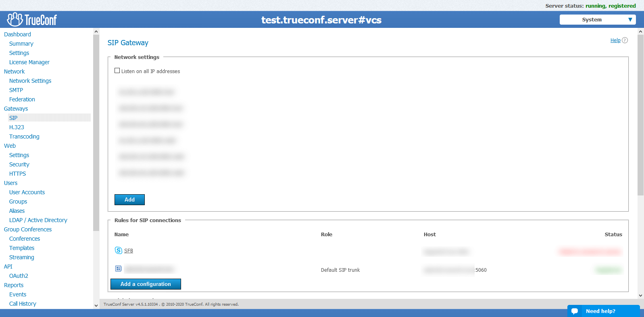Open the Help link
The height and width of the screenshot is (317, 644).
pyautogui.click(x=615, y=40)
